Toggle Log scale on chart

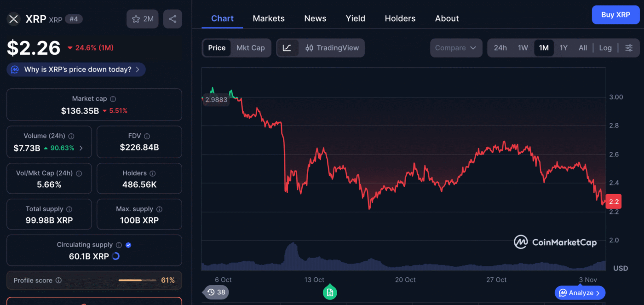(x=605, y=48)
